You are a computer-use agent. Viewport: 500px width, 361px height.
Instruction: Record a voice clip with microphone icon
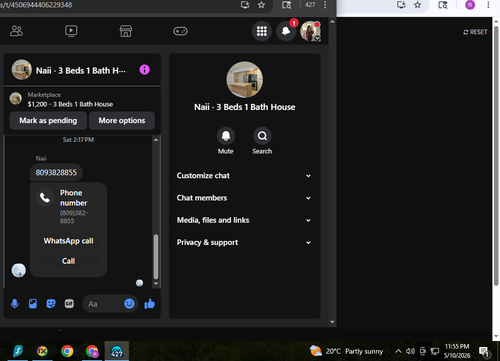[x=15, y=304]
